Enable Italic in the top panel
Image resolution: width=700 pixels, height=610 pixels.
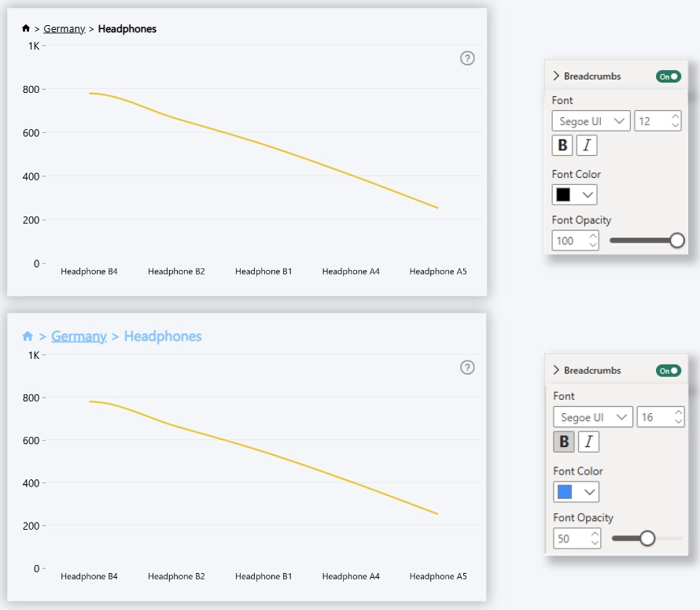click(x=587, y=146)
